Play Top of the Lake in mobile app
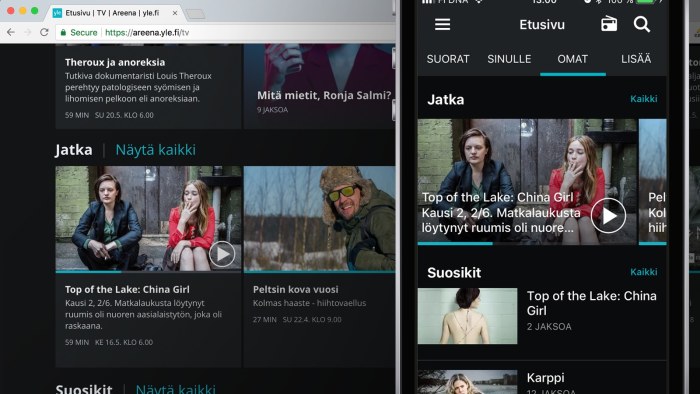The width and height of the screenshot is (700, 394). pos(608,216)
